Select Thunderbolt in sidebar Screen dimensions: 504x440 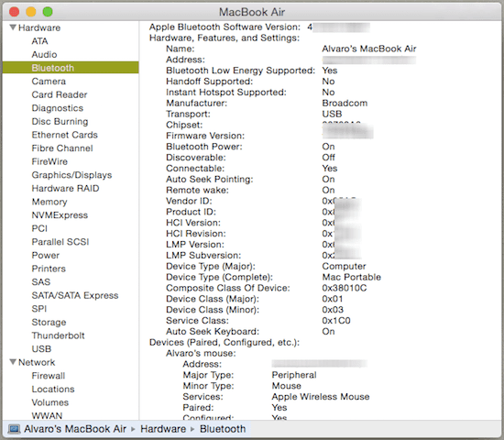coord(58,335)
